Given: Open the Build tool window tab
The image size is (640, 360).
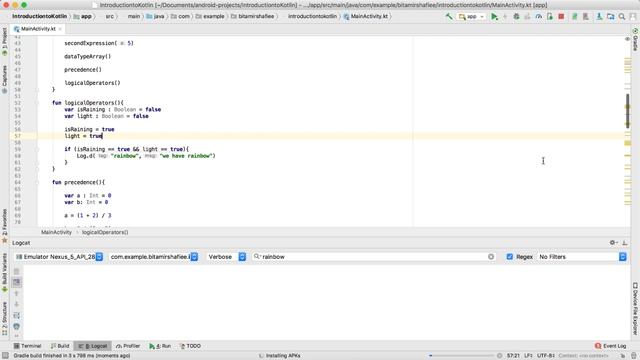Looking at the screenshot, I should [60, 346].
